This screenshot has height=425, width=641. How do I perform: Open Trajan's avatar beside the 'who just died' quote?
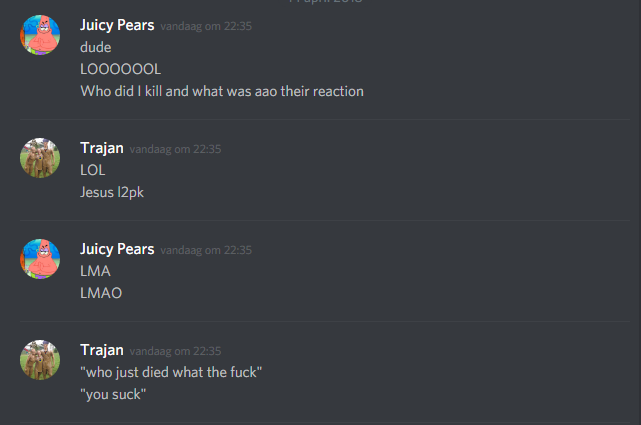click(40, 360)
